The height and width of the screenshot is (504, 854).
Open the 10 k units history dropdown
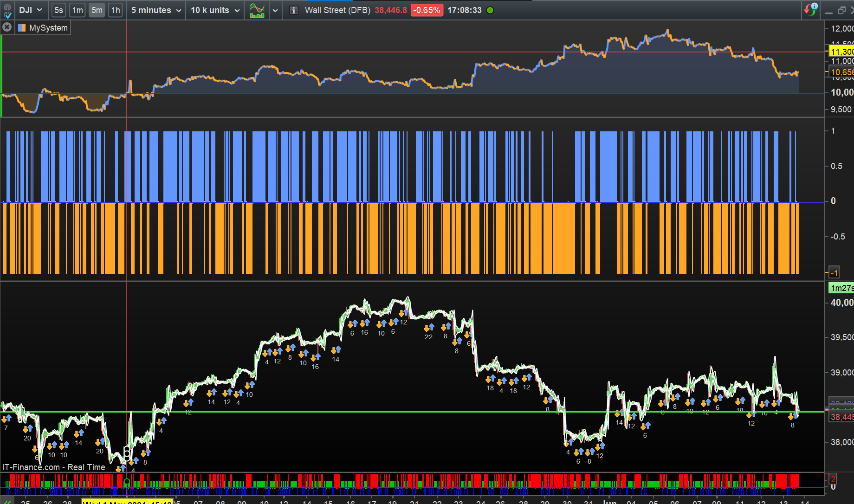coord(215,10)
